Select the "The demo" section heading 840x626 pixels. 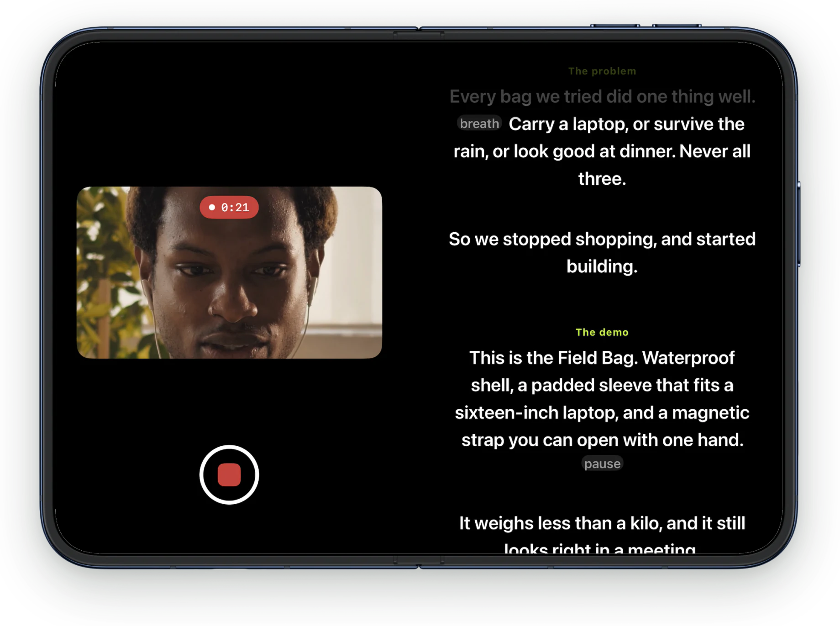click(602, 332)
